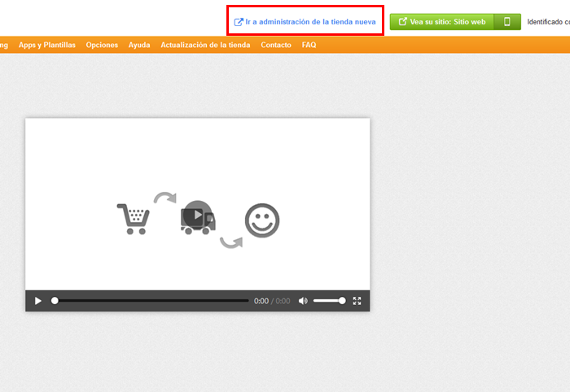This screenshot has height=392, width=570.
Task: Open mobile preview phone icon button
Action: 507,22
